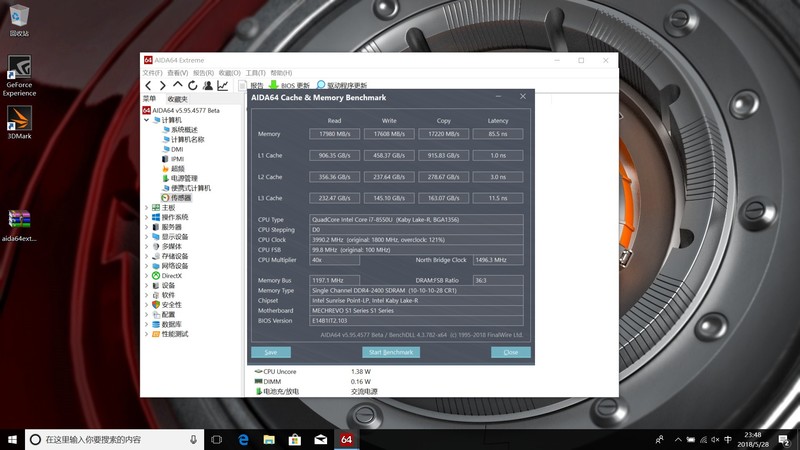Expand the 服务器 tree node
Screen dimensions: 800x450
tap(146, 227)
